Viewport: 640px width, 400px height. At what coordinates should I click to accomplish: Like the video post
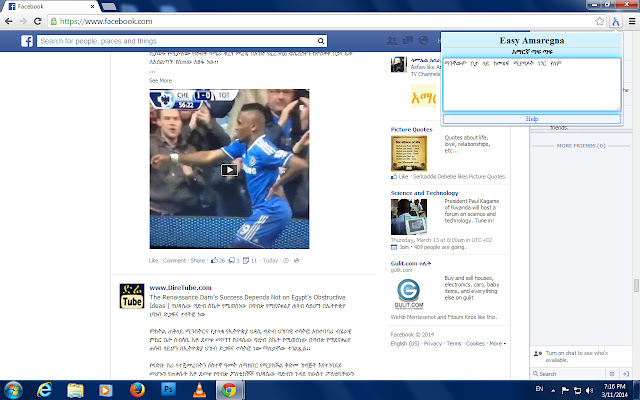tap(153, 260)
